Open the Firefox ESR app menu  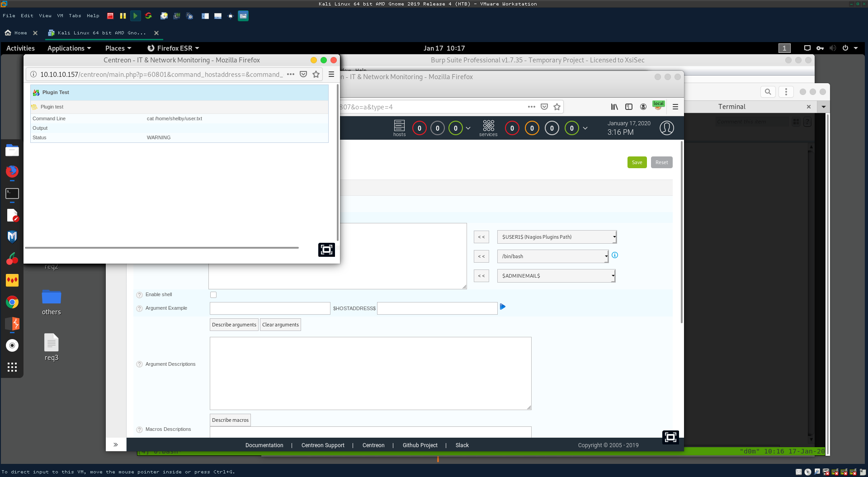(173, 48)
